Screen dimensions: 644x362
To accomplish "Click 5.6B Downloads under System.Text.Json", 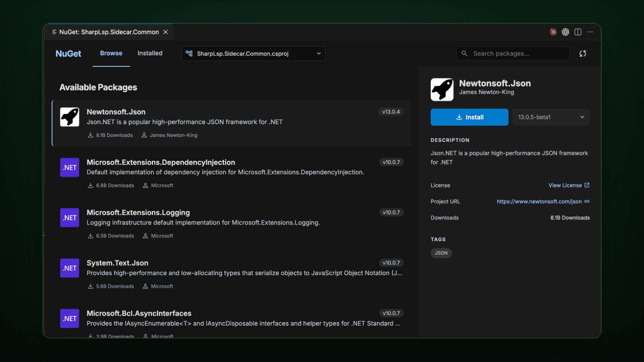I will pyautogui.click(x=111, y=286).
